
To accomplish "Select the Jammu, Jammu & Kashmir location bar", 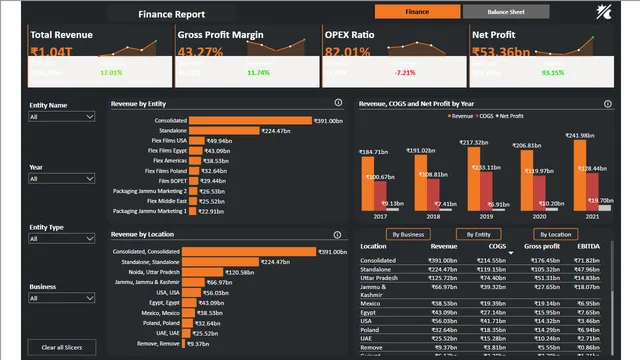I will pyautogui.click(x=193, y=282).
